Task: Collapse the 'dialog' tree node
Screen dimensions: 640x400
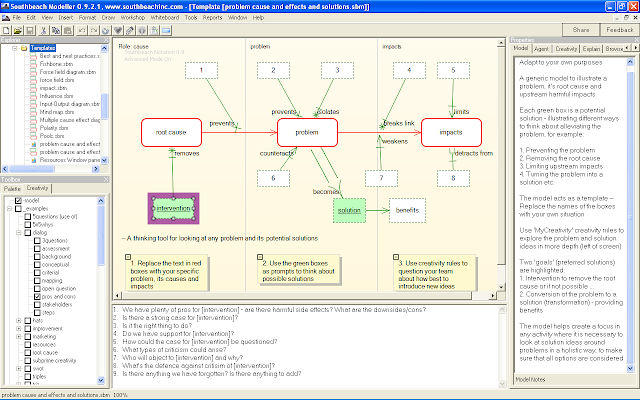Action: (x=19, y=233)
